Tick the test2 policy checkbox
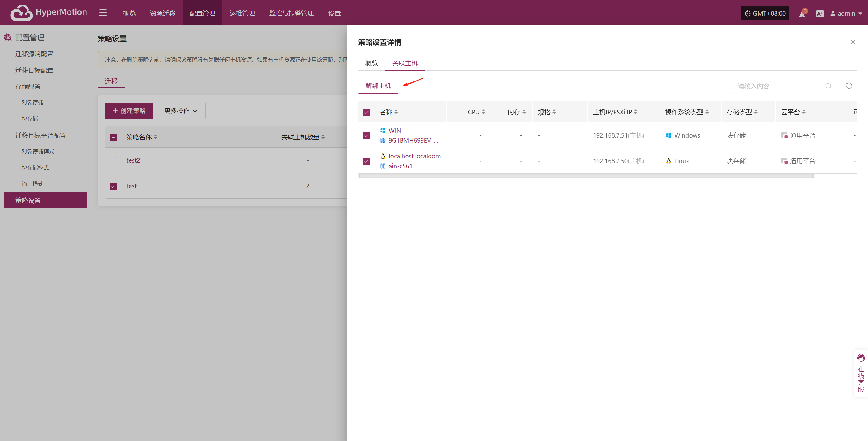 click(113, 160)
